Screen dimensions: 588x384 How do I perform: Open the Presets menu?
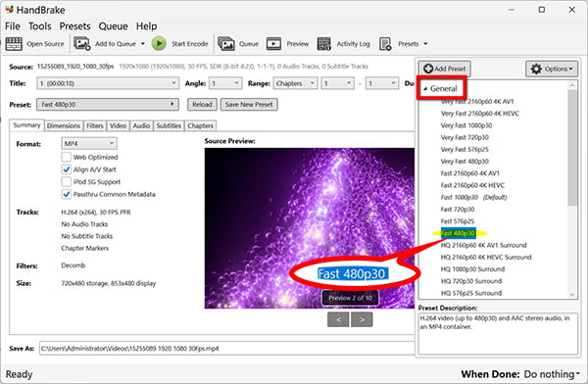pos(75,25)
